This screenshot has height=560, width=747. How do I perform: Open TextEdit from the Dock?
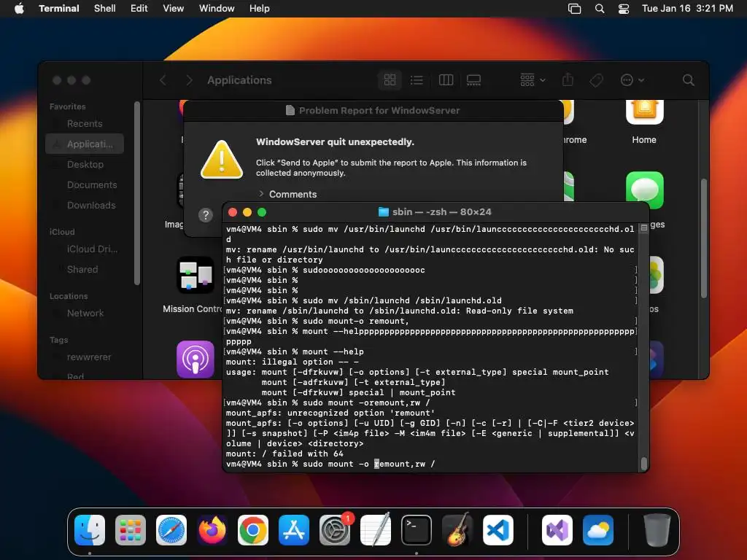(x=376, y=530)
